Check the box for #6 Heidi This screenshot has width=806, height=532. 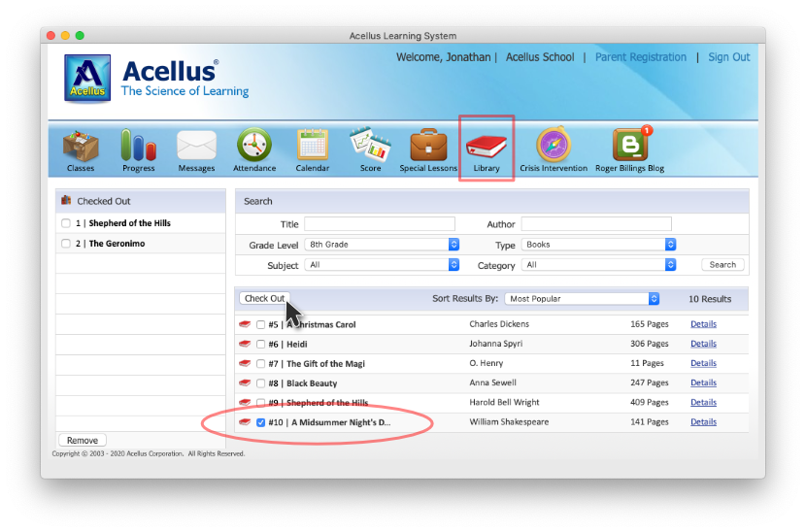pos(260,345)
